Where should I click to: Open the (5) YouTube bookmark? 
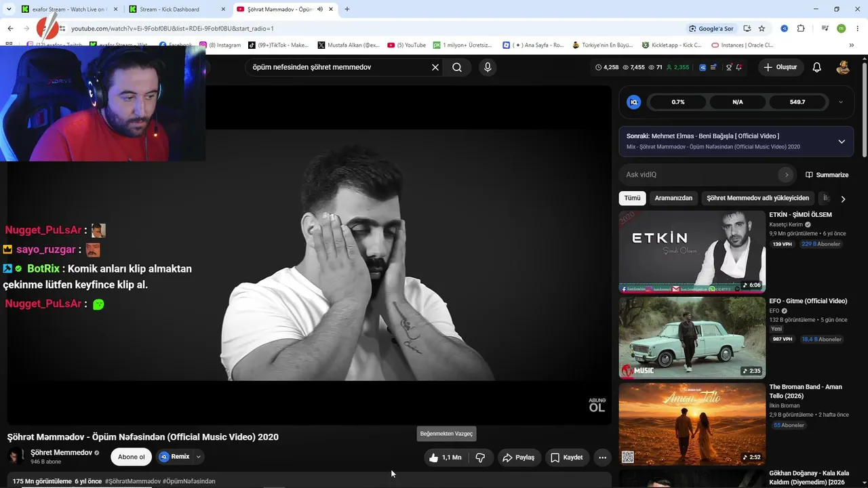[x=407, y=45]
